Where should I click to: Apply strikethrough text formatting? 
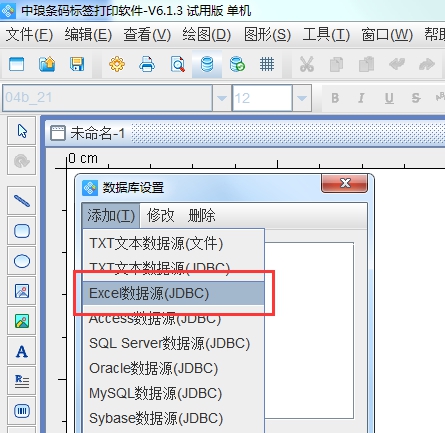click(416, 98)
